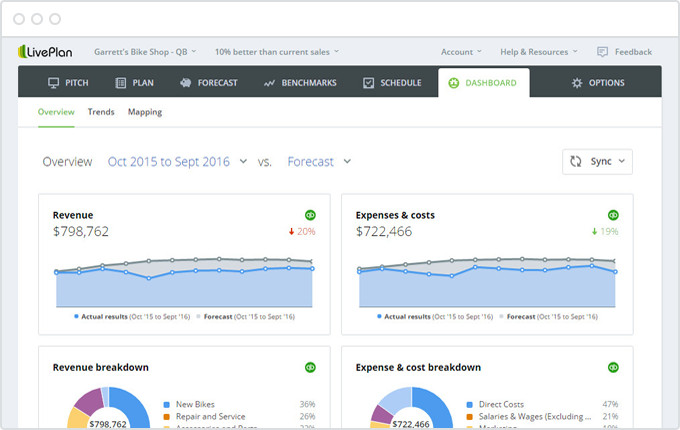
Task: Select the Dashboard tab
Action: (484, 83)
